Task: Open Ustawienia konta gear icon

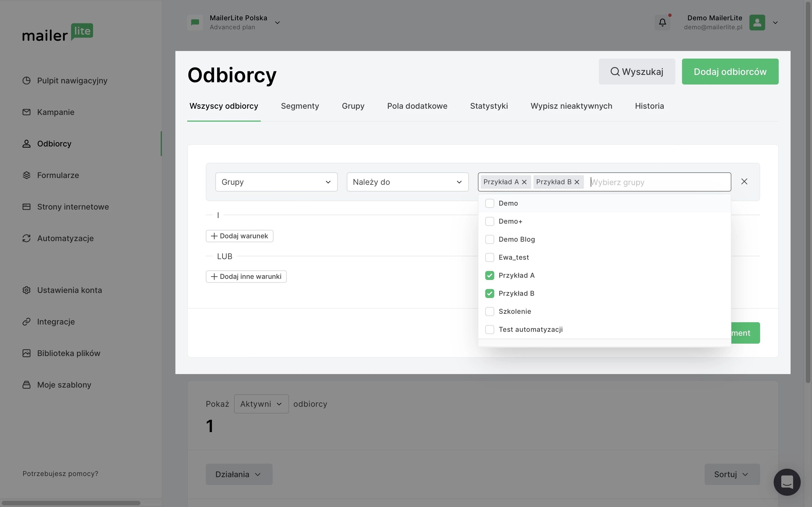Action: [x=27, y=290]
